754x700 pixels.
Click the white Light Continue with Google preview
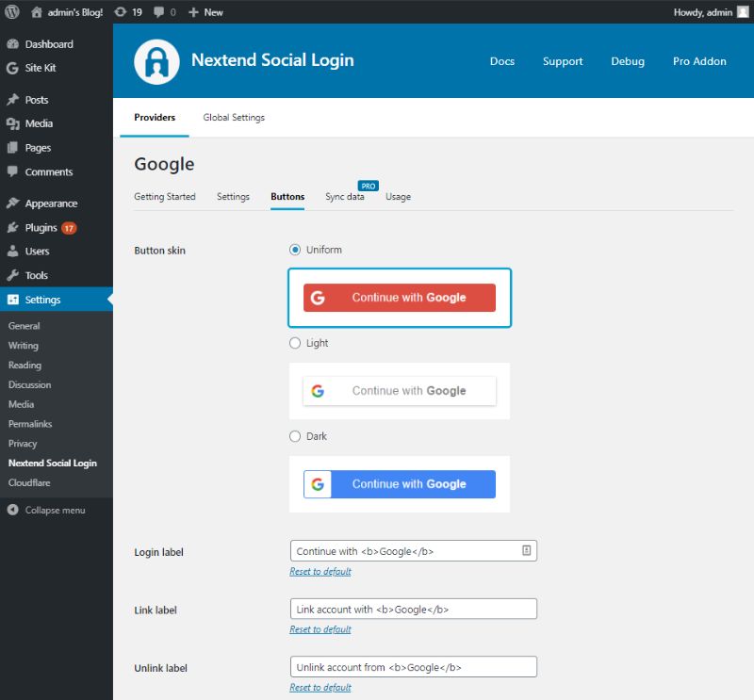pos(399,391)
